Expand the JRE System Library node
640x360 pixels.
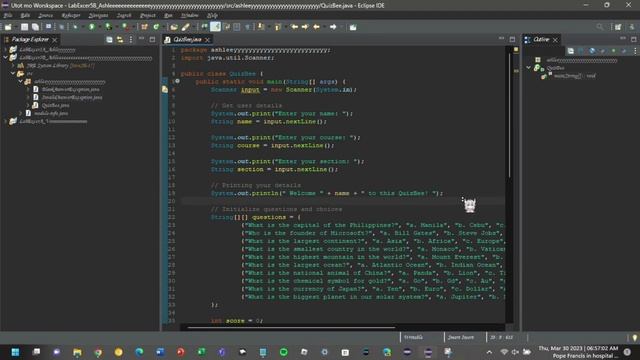click(13, 65)
